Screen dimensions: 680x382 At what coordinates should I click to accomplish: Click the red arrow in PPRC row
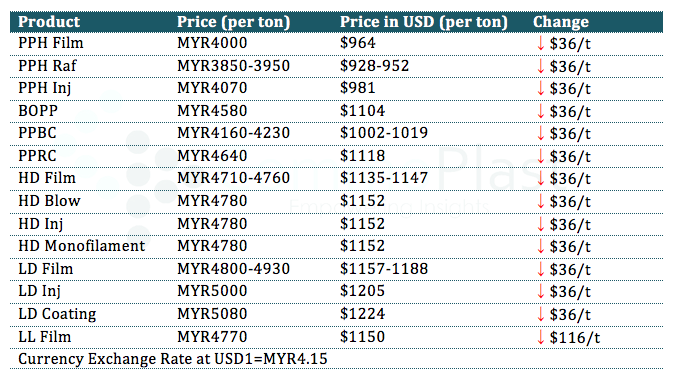pos(540,157)
